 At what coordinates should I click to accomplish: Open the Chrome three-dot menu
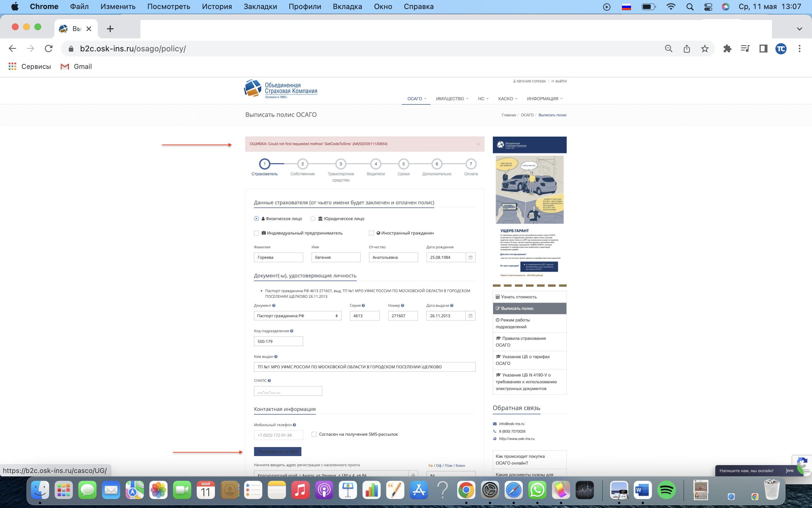pos(800,49)
